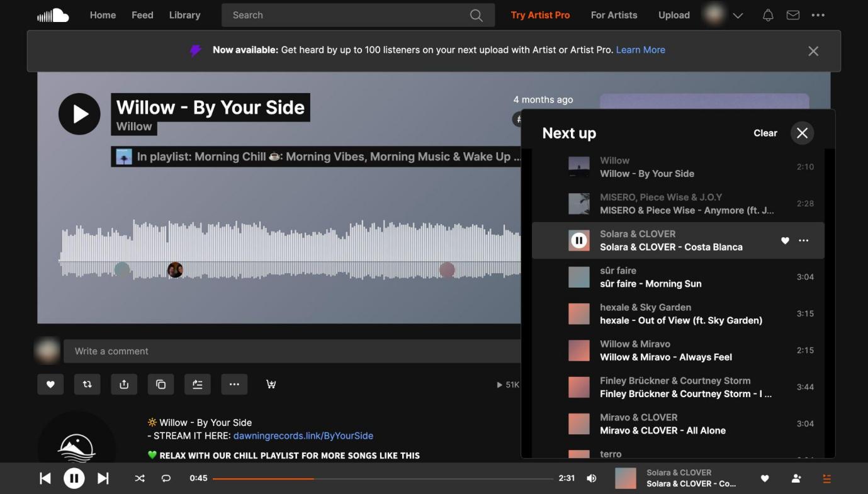Open the top-bar more options menu
This screenshot has width=868, height=494.
click(818, 15)
